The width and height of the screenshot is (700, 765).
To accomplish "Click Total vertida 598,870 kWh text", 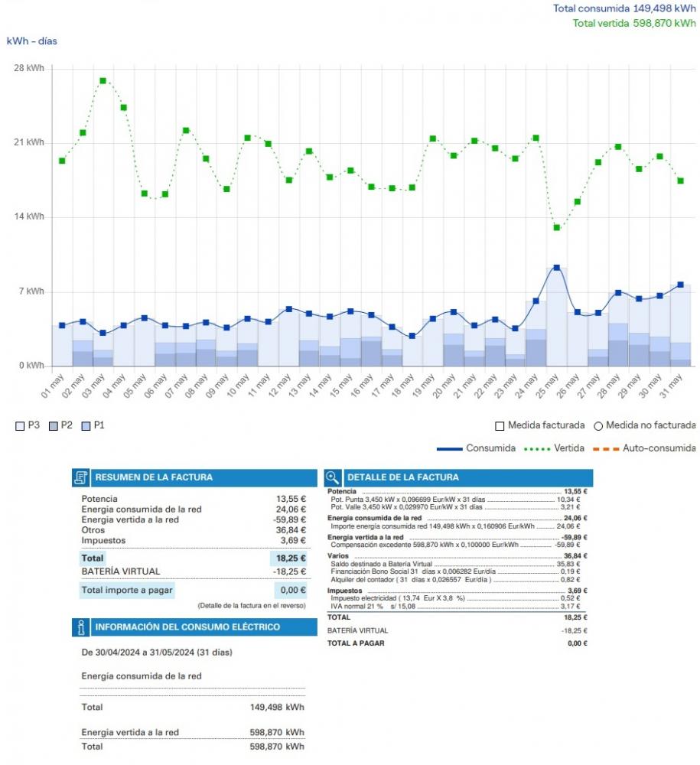I will point(634,23).
